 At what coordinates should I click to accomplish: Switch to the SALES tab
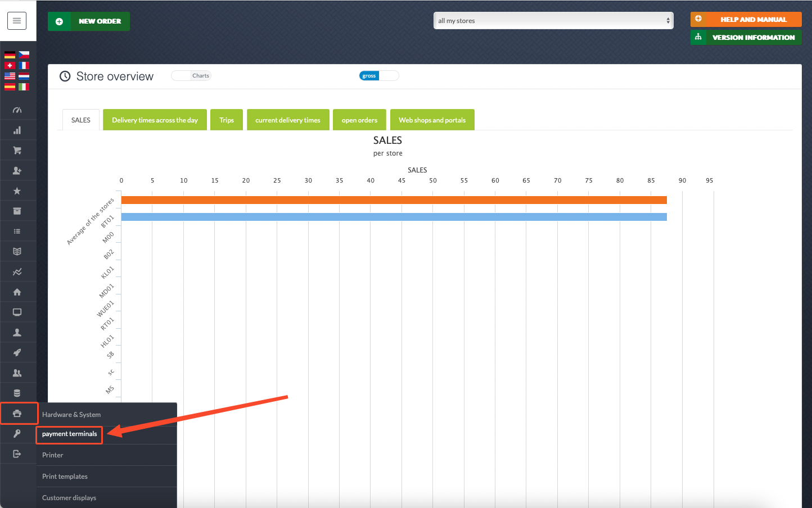81,120
